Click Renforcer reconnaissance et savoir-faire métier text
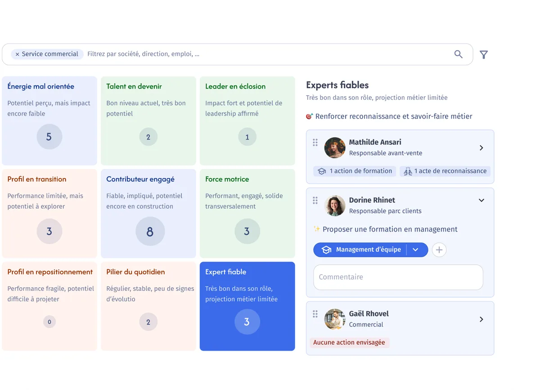The width and height of the screenshot is (540, 392). pos(394,116)
